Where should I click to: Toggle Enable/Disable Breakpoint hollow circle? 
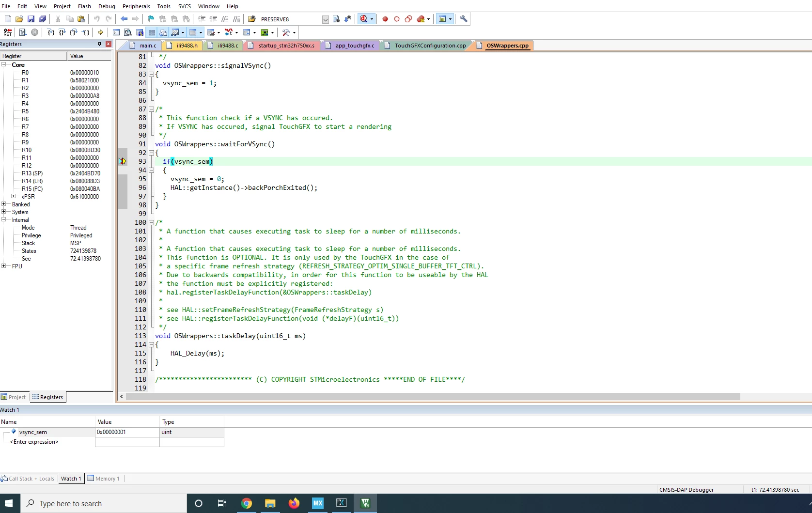click(397, 19)
